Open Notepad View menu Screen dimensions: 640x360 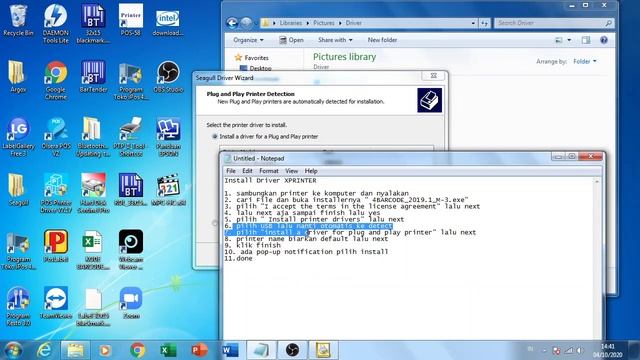click(291, 171)
